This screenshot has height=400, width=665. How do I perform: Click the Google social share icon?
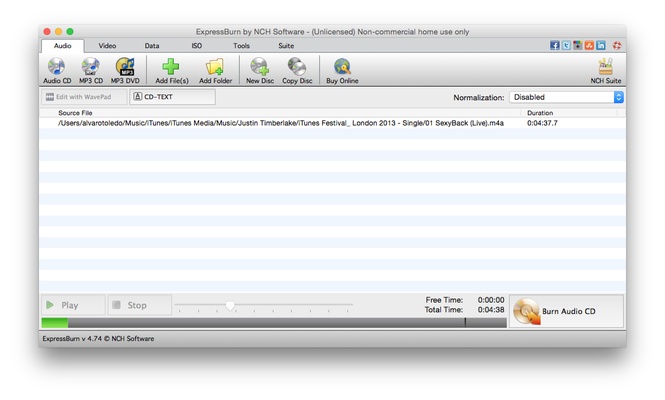click(x=578, y=45)
